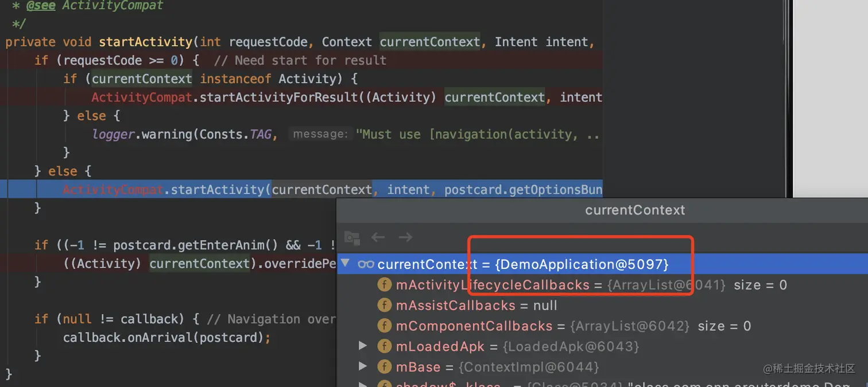868x387 pixels.
Task: Click 'logger.warning' in the code
Action: coord(142,134)
